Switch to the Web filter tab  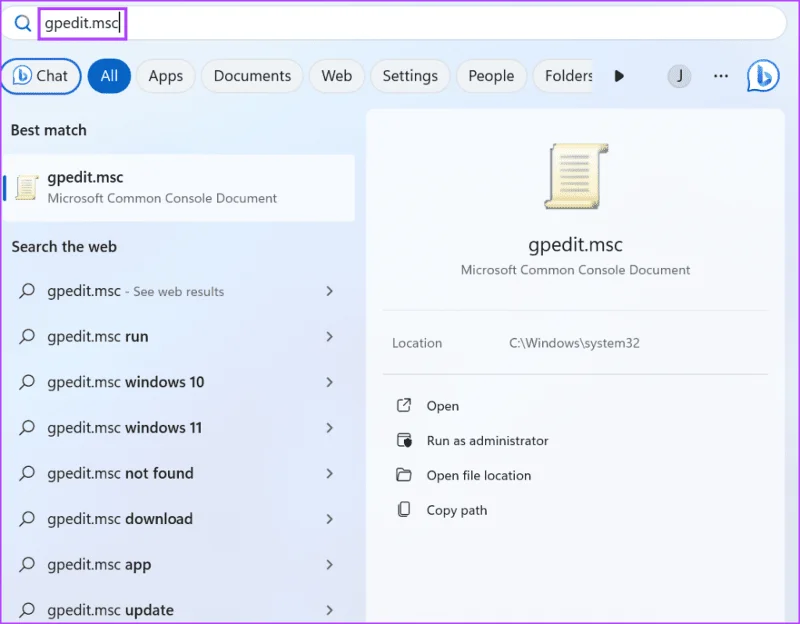pyautogui.click(x=337, y=76)
